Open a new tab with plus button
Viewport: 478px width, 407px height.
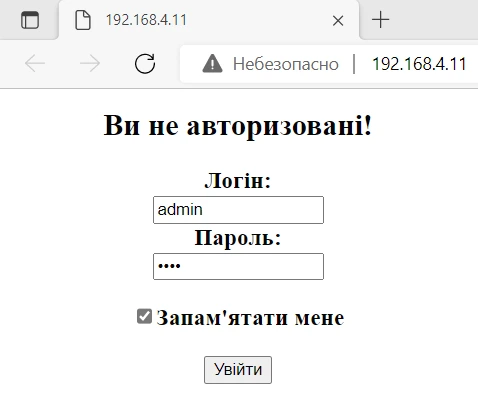[x=380, y=20]
